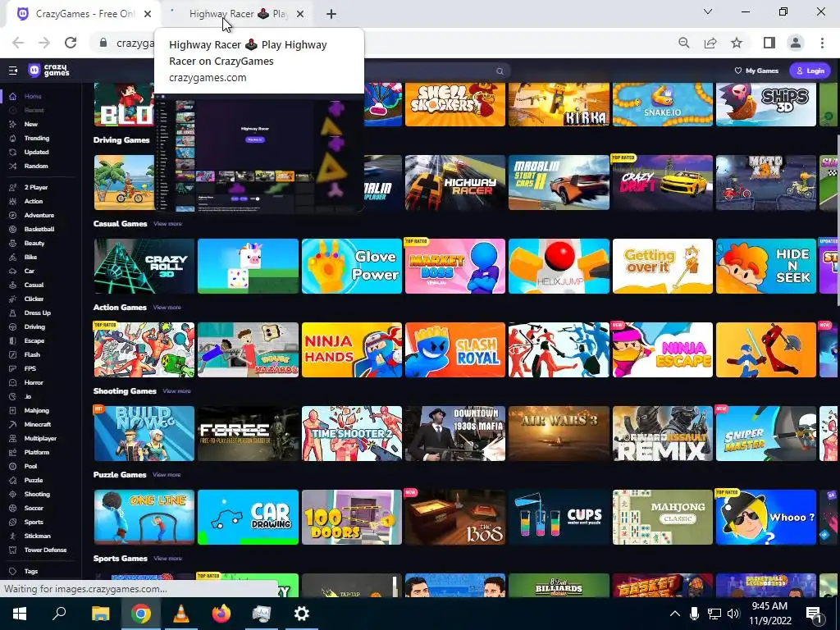View more Casual Games
This screenshot has width=840, height=630.
(167, 224)
